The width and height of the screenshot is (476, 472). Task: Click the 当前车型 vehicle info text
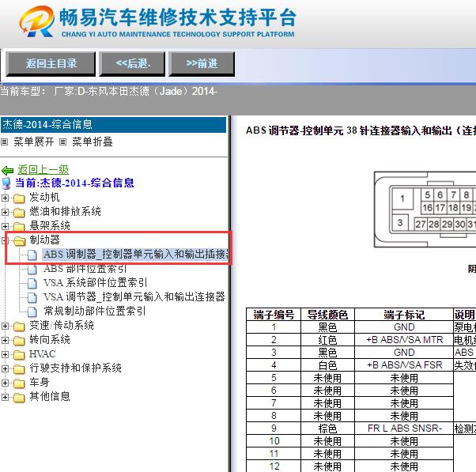tap(108, 92)
